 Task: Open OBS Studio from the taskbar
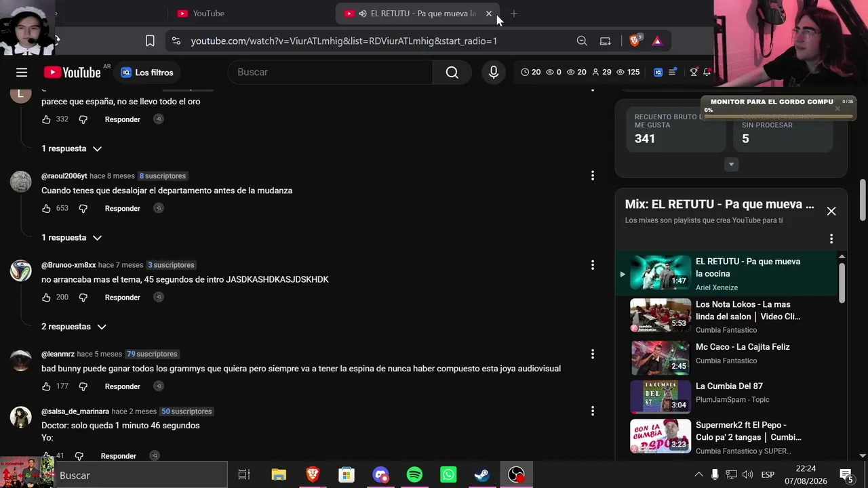(x=516, y=475)
